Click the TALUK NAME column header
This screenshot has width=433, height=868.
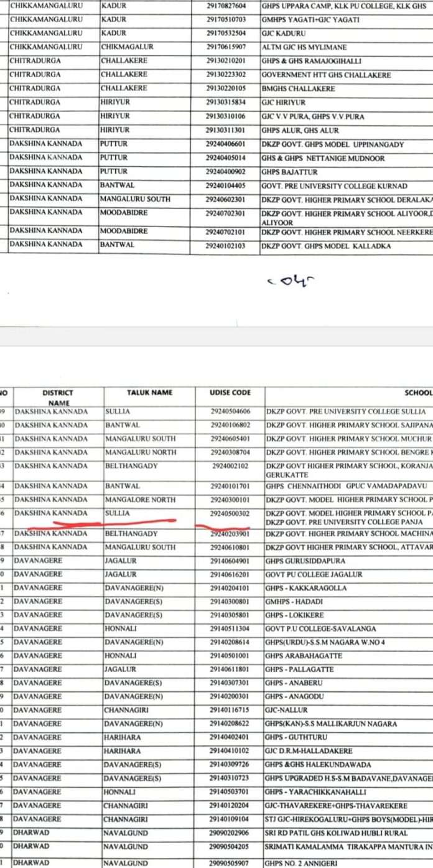click(x=149, y=393)
